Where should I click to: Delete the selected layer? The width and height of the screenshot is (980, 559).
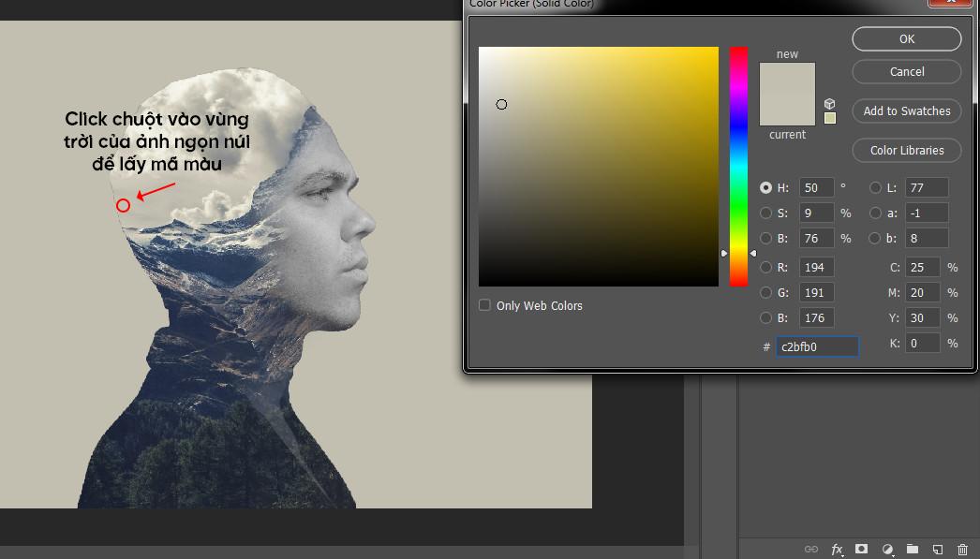(962, 549)
